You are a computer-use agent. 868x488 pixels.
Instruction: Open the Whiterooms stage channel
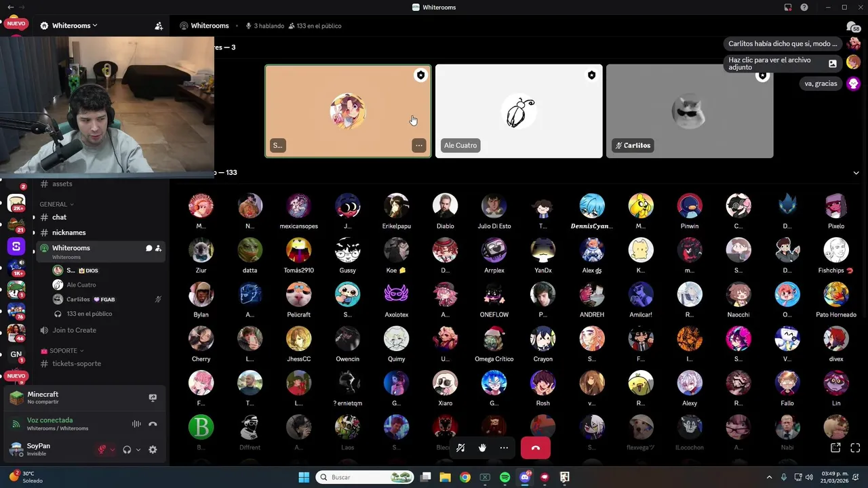102,251
